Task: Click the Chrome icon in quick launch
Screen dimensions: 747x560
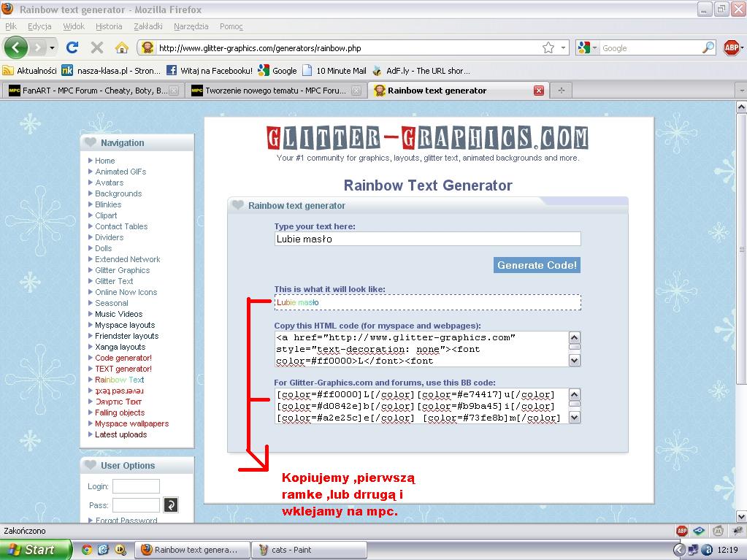Action: [x=87, y=550]
